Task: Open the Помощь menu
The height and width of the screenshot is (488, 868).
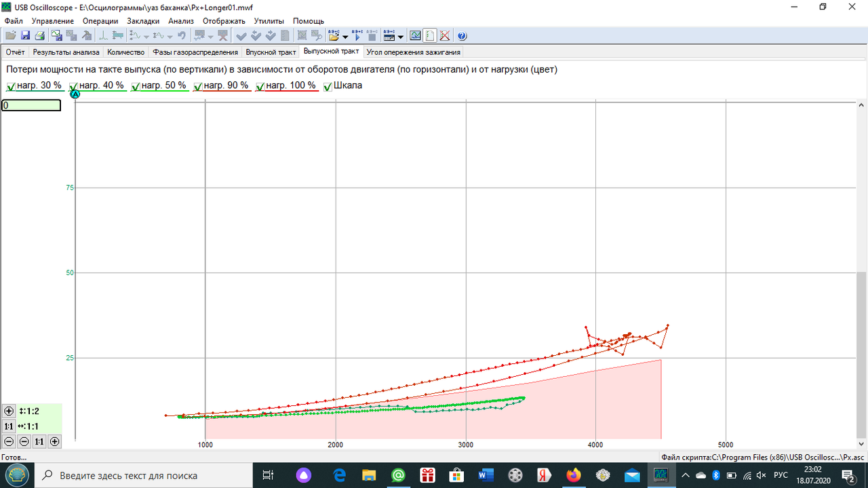Action: (x=309, y=21)
